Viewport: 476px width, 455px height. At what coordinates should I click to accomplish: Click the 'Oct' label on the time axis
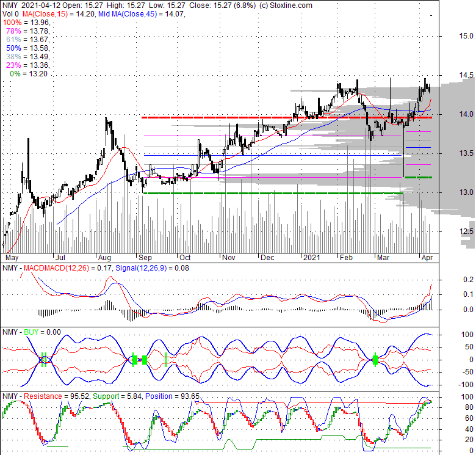(x=185, y=258)
